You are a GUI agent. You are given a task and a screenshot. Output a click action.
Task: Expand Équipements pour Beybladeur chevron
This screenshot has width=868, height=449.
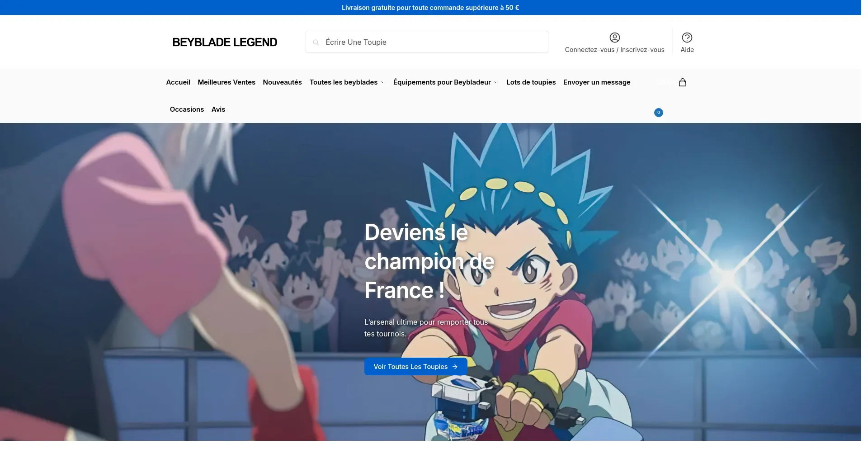pos(496,82)
